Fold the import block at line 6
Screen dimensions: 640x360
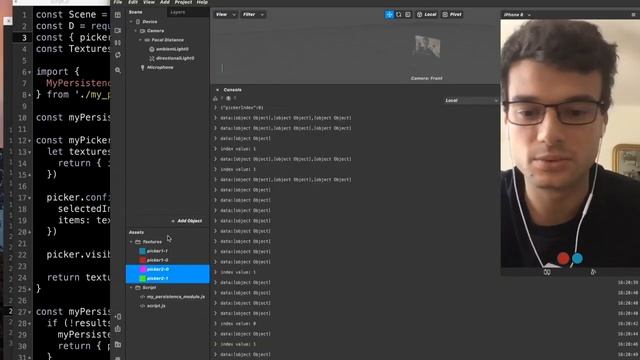(30, 72)
